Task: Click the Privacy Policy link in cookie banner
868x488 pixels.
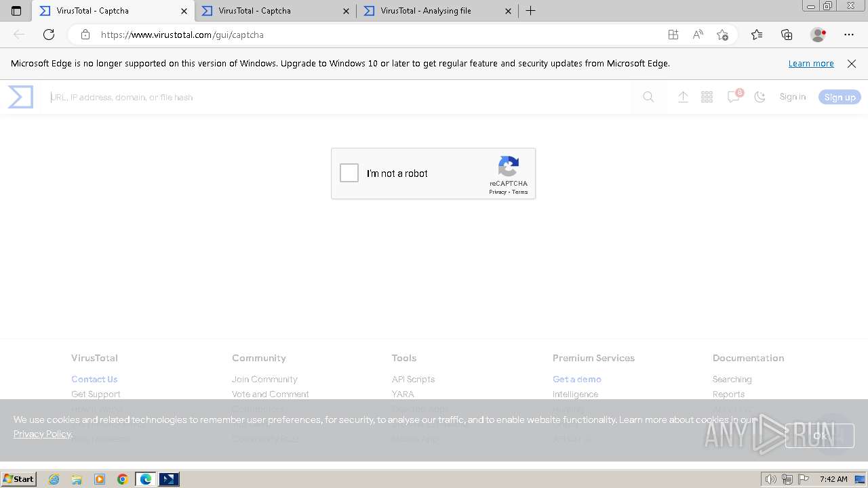Action: coord(42,434)
